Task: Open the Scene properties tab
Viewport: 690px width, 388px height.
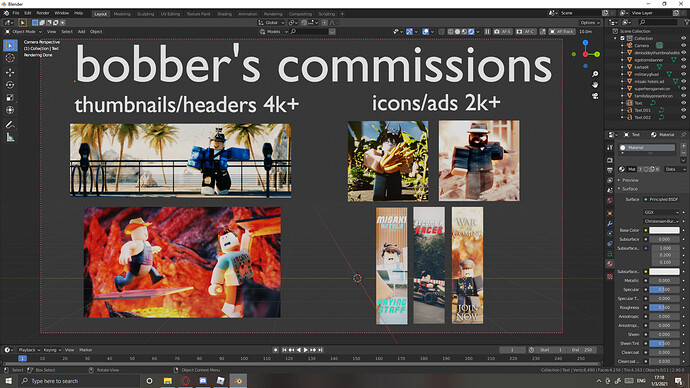Action: (609, 190)
